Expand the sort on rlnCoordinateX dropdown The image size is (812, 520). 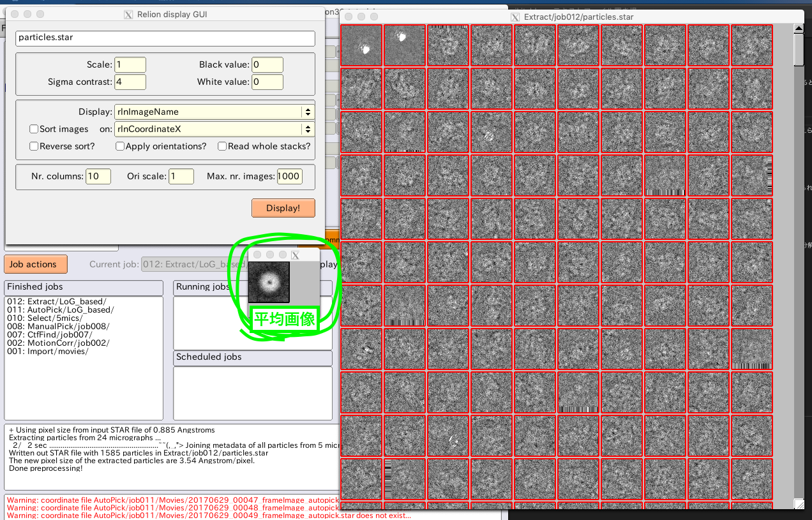pos(214,129)
